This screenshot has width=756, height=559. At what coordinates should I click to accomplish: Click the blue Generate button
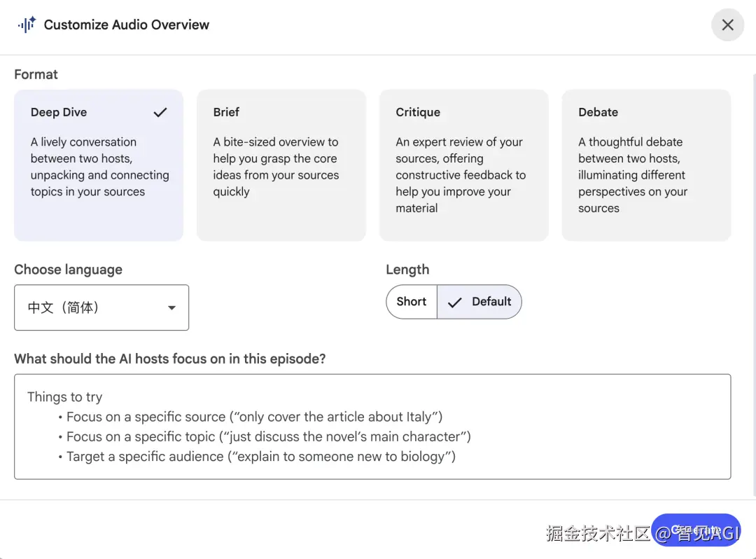pyautogui.click(x=696, y=531)
